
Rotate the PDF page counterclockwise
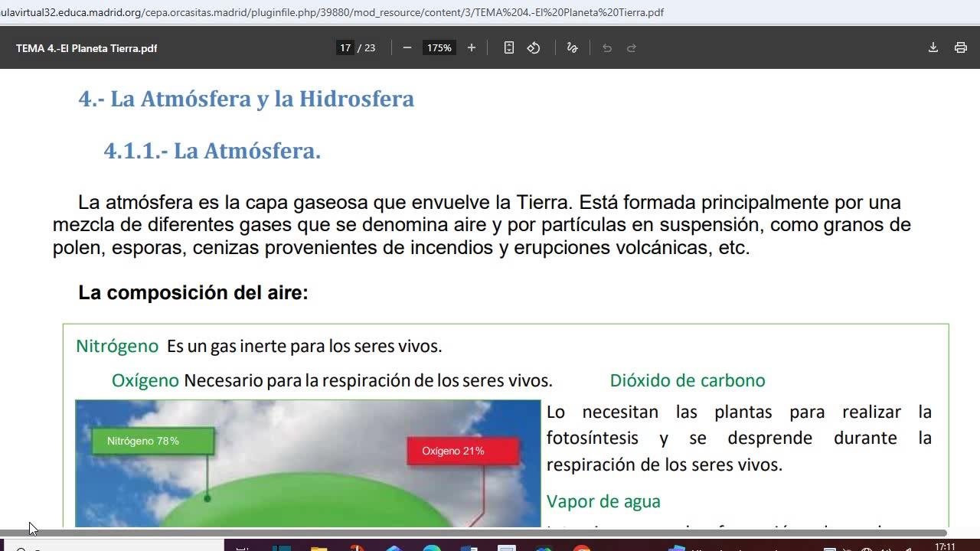point(534,47)
